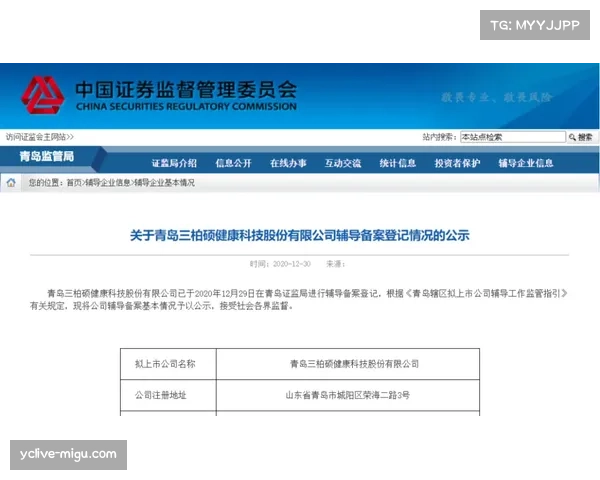The height and width of the screenshot is (480, 600).
Task: Open the 辅导企业信息 menu
Action: (x=526, y=163)
